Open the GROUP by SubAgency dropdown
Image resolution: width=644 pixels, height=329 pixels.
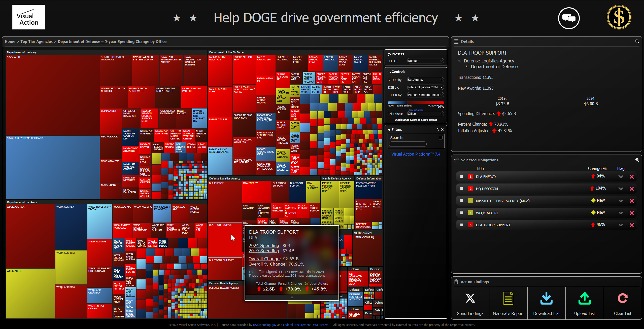coord(425,80)
